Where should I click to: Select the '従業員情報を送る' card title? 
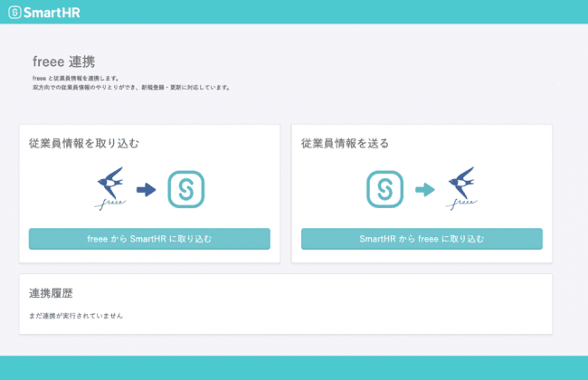pyautogui.click(x=345, y=143)
